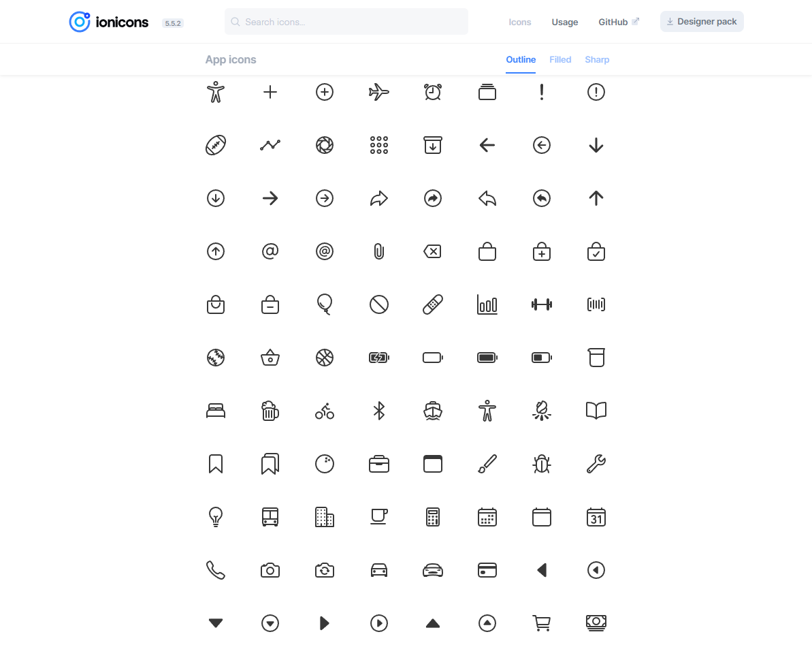This screenshot has width=812, height=645.
Task: Pick the american football icon
Action: pyautogui.click(x=216, y=145)
